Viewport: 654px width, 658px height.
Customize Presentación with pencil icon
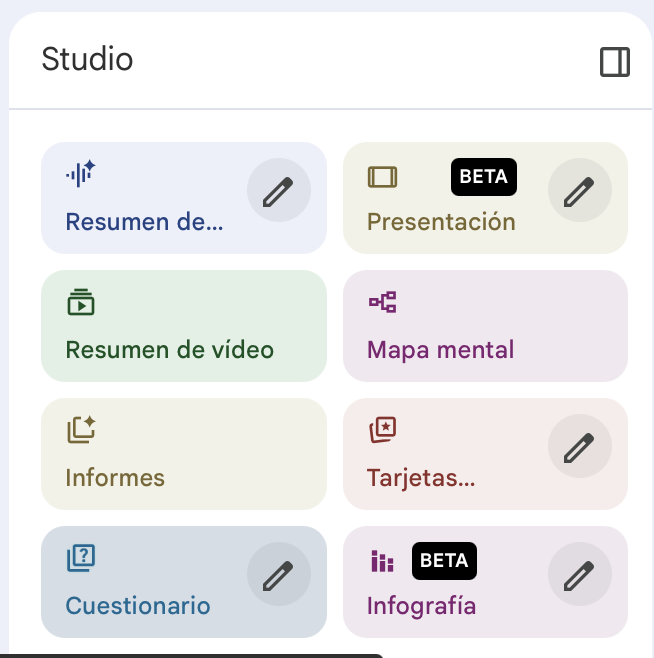pyautogui.click(x=580, y=190)
